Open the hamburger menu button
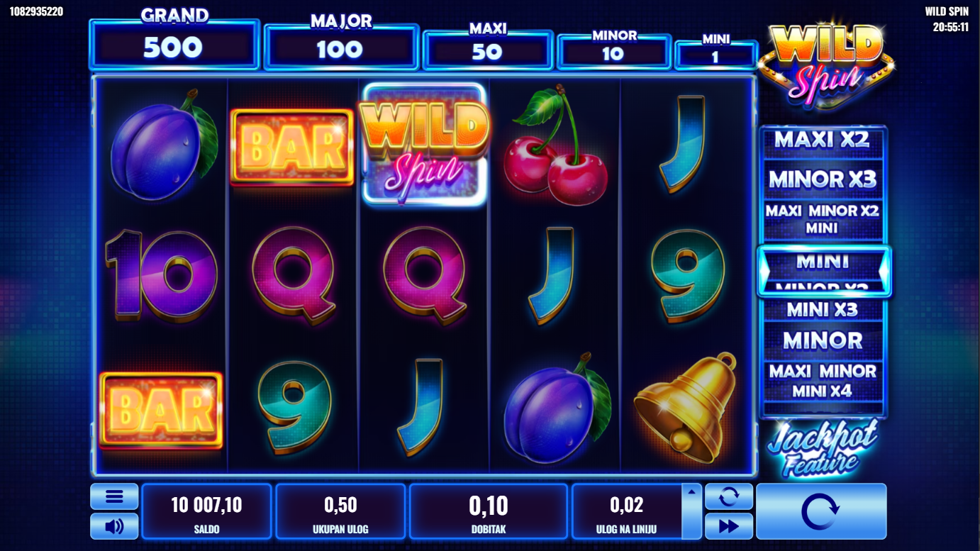The image size is (980, 551). click(x=114, y=496)
